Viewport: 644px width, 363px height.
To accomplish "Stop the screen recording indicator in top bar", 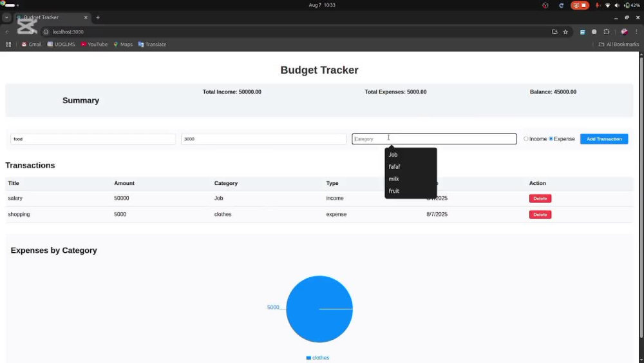I will tap(580, 5).
